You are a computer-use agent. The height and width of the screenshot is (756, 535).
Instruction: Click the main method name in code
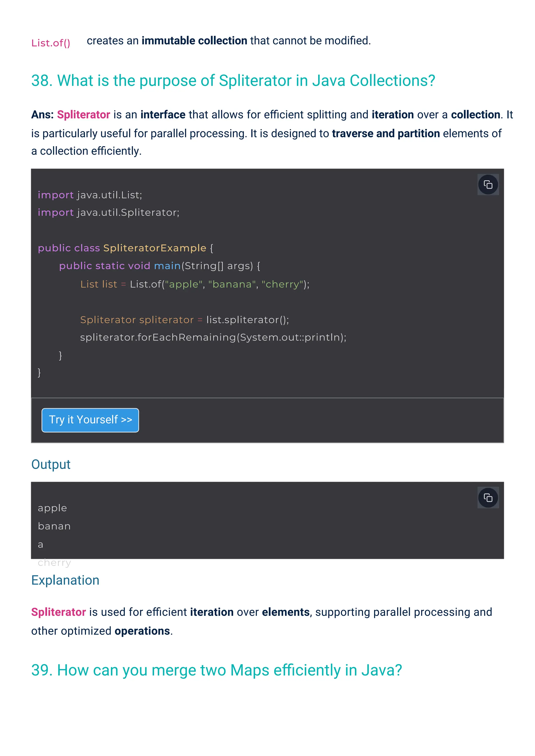[x=167, y=266]
